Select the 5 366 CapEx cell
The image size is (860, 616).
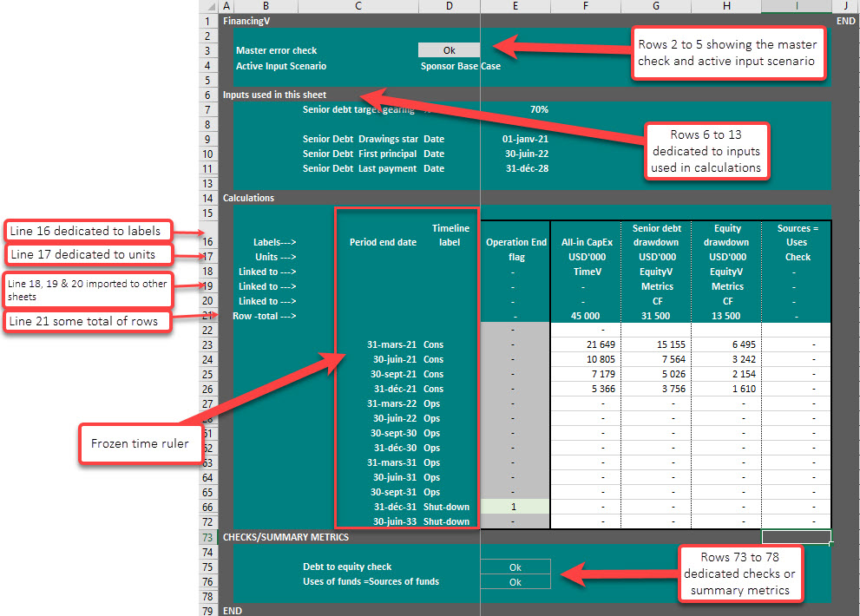pos(585,390)
